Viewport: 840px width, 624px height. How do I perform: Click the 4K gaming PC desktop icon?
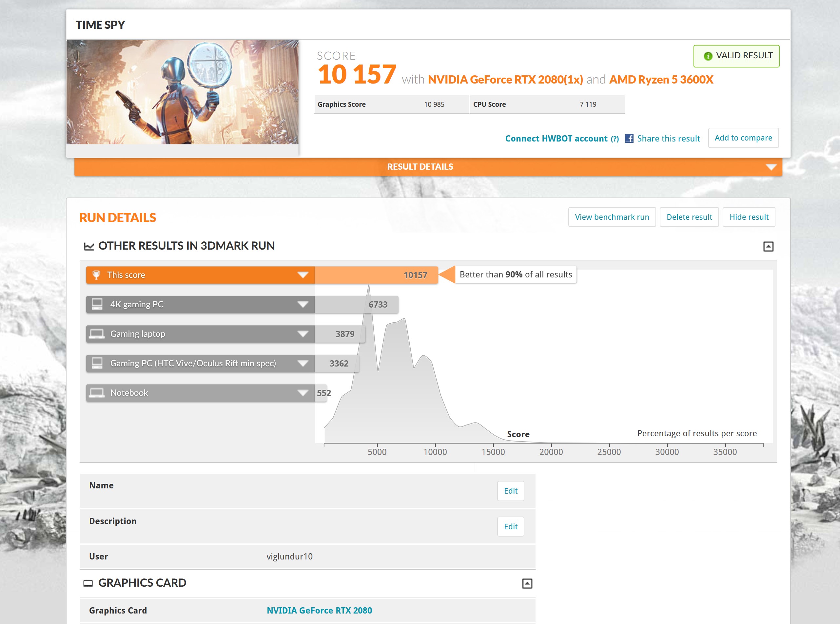97,304
